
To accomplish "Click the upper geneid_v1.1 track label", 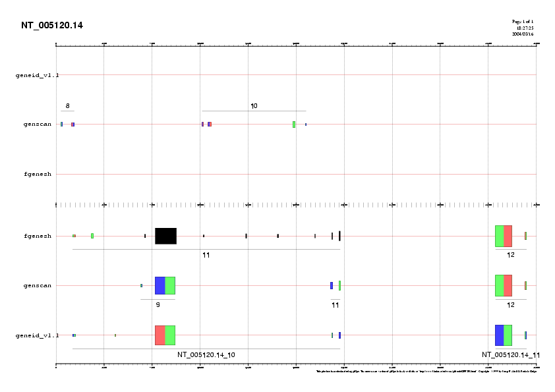I will 37,75.
